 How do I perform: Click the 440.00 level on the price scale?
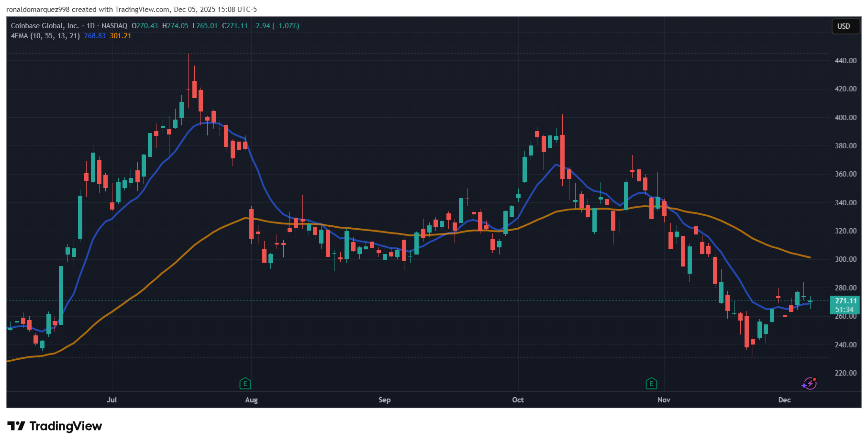(x=845, y=60)
